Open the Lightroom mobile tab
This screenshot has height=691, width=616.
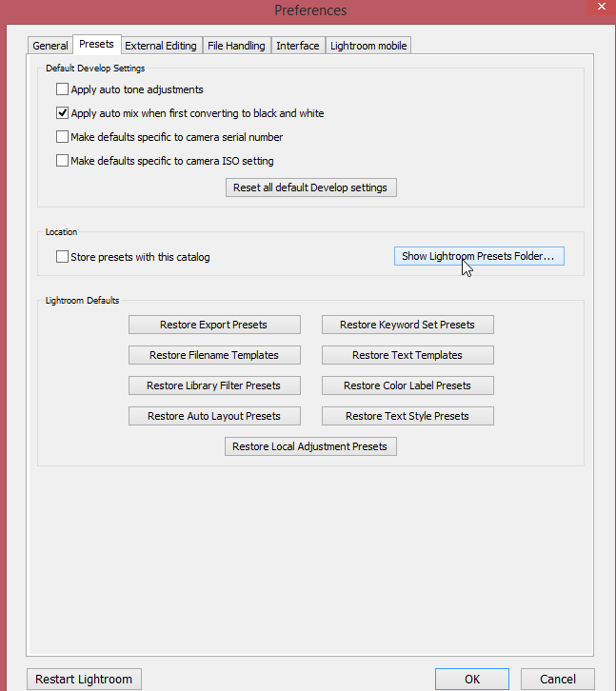(368, 46)
